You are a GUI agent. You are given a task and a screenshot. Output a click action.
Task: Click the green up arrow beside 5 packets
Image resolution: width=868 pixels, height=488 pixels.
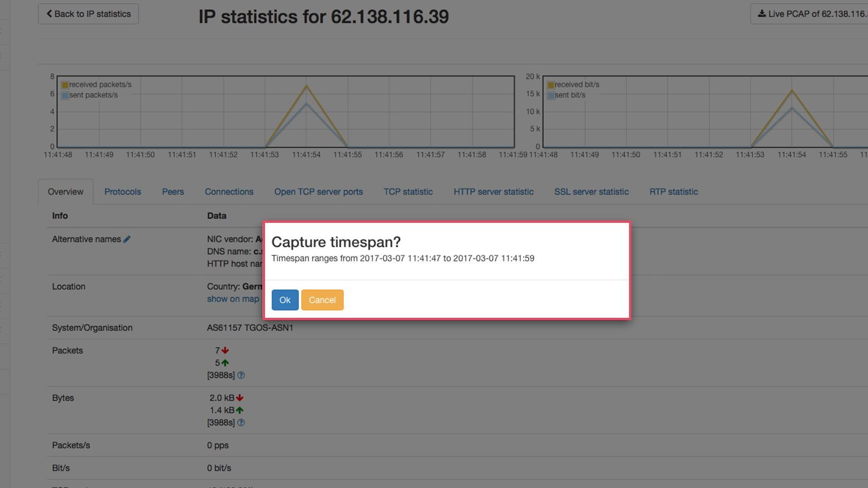pyautogui.click(x=225, y=363)
